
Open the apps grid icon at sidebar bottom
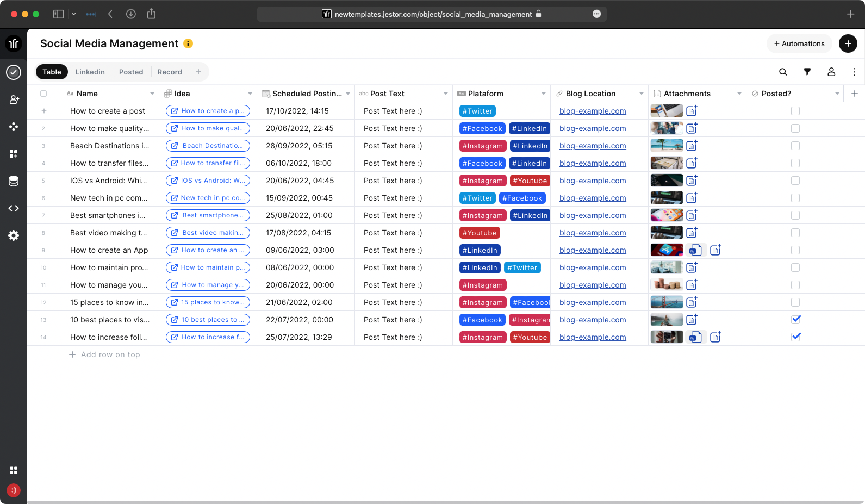[14, 470]
